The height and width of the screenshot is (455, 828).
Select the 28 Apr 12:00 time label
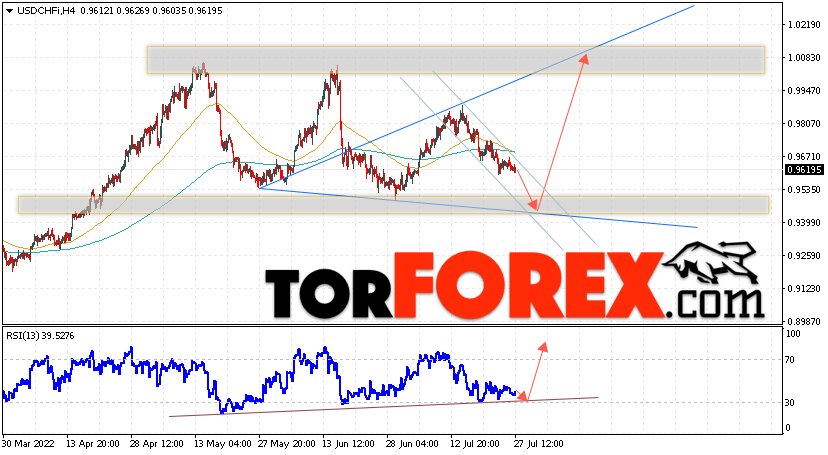click(x=157, y=444)
